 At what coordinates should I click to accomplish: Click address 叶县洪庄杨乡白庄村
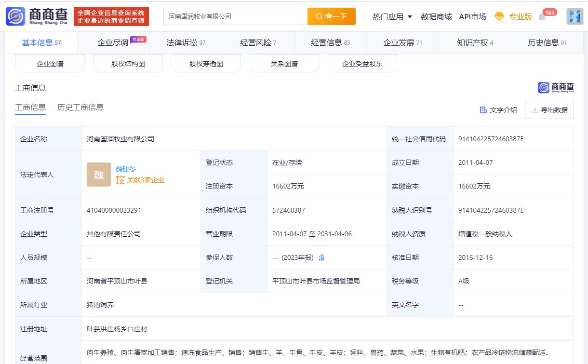pos(117,329)
